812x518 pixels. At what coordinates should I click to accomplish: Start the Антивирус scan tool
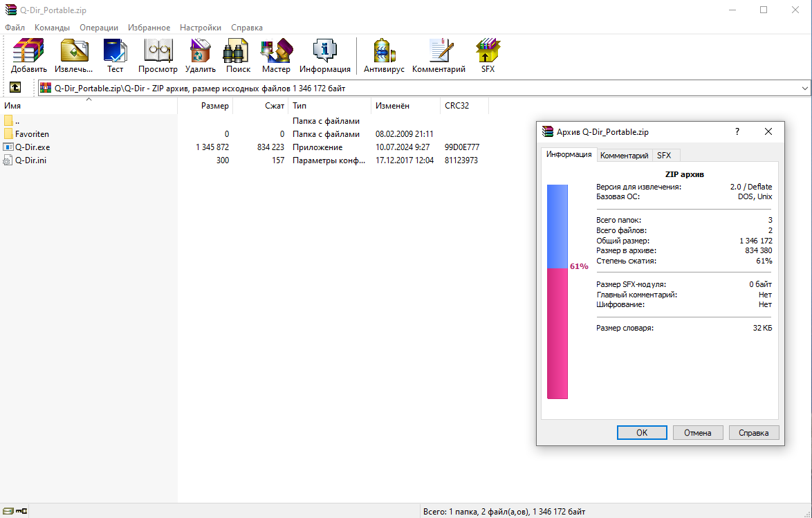click(384, 50)
